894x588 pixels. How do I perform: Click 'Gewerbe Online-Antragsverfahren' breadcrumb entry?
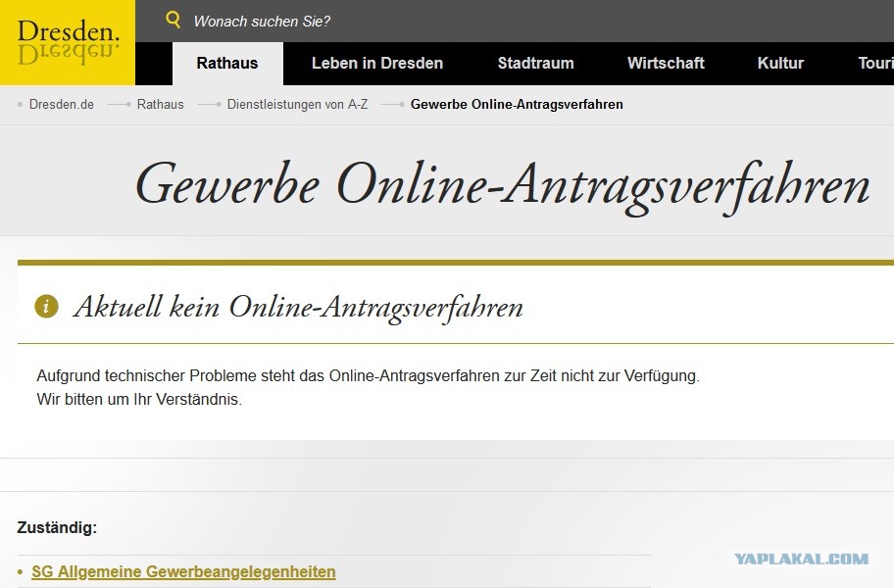[x=517, y=104]
